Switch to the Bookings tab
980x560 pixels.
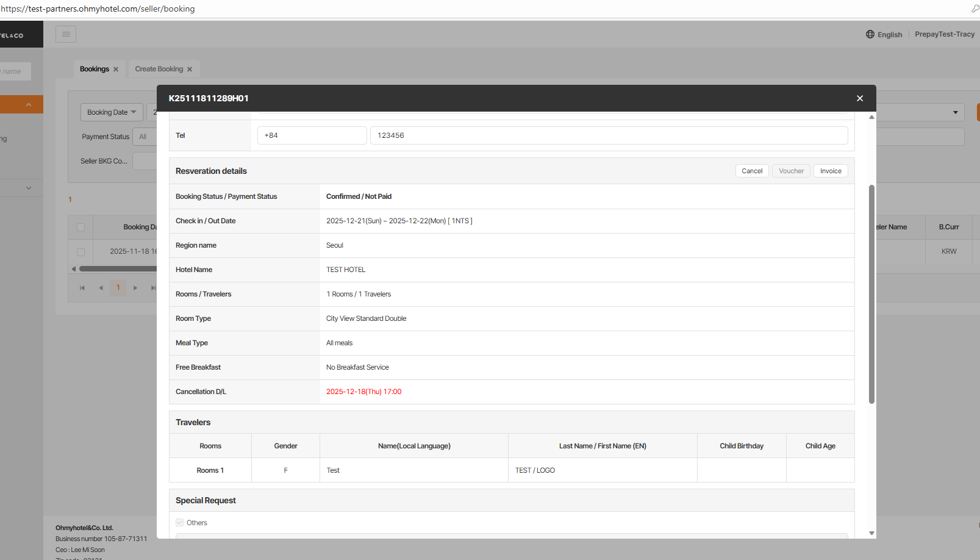(x=95, y=69)
